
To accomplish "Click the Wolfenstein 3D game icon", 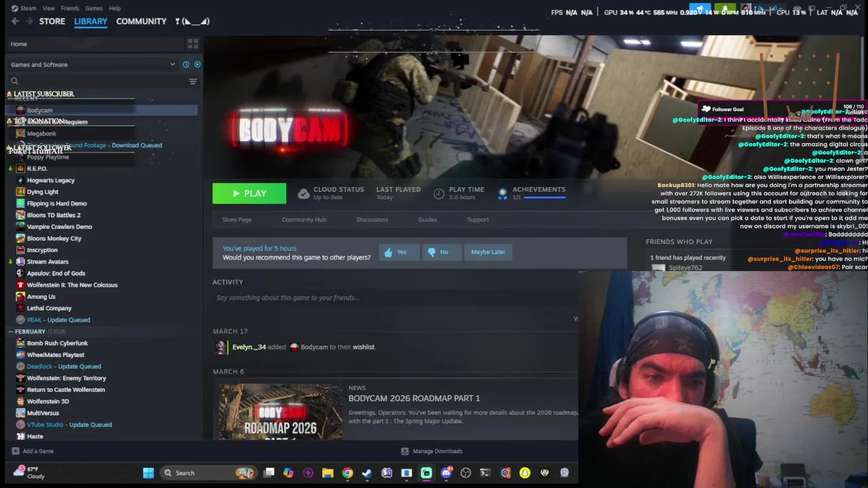I will (x=20, y=401).
